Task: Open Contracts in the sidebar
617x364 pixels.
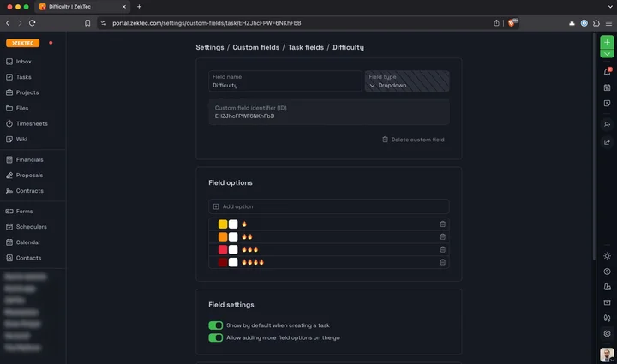Action: (24, 191)
